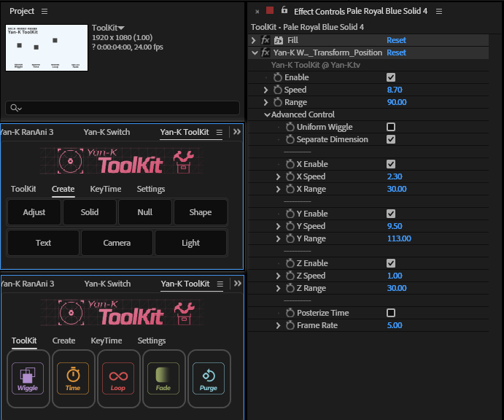The width and height of the screenshot is (504, 420).
Task: Toggle the Y Enable checkbox
Action: (x=391, y=214)
